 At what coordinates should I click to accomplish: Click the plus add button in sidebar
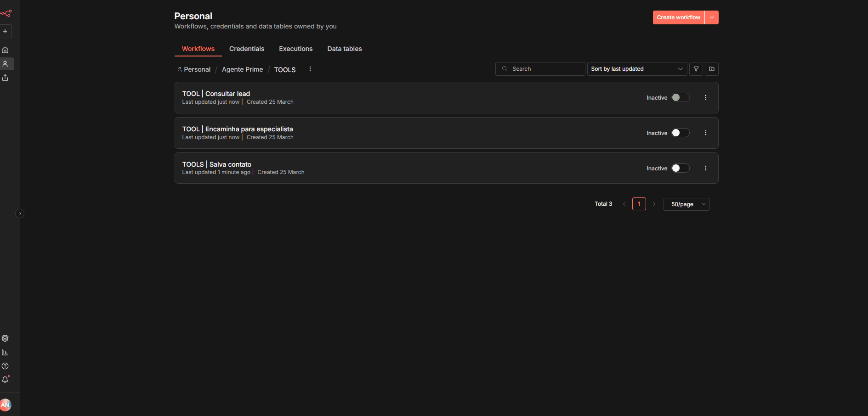point(5,31)
